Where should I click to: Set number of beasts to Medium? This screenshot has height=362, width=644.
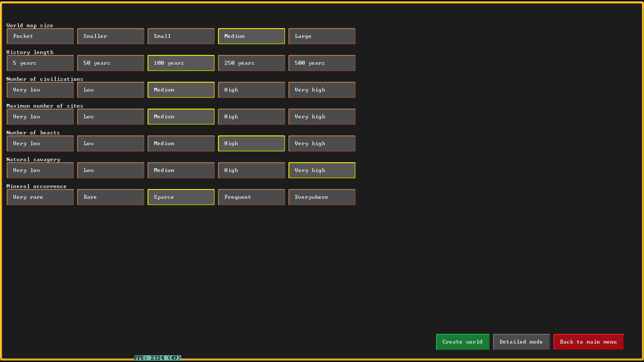[x=181, y=143]
